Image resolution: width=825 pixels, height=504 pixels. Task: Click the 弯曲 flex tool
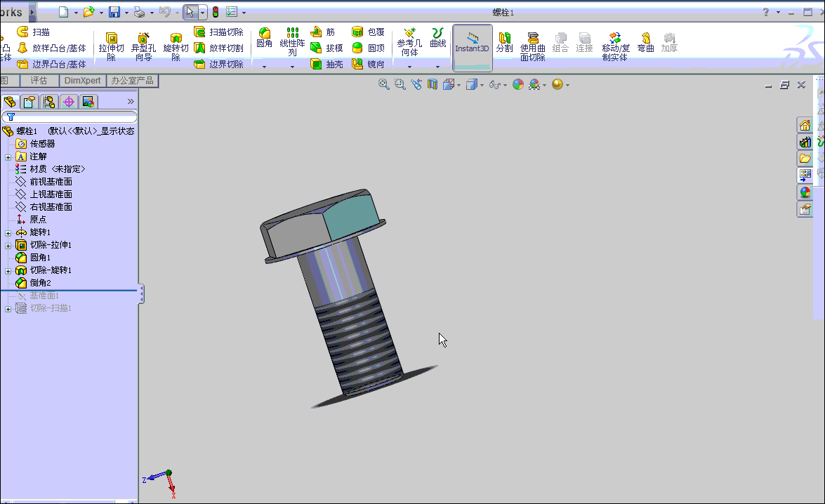point(645,42)
